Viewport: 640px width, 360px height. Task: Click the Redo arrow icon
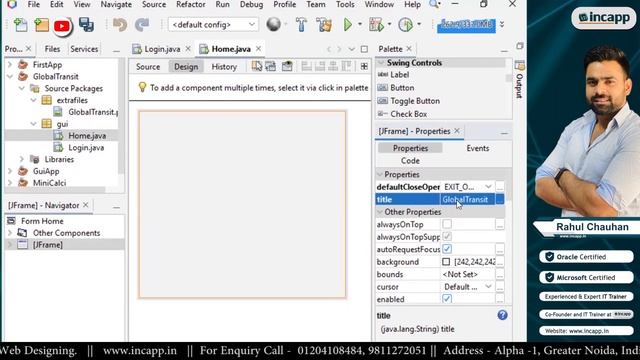click(142, 25)
